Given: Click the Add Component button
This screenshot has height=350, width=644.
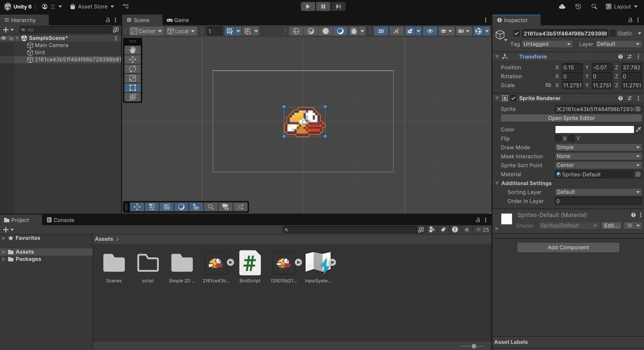Looking at the screenshot, I should click(x=568, y=247).
